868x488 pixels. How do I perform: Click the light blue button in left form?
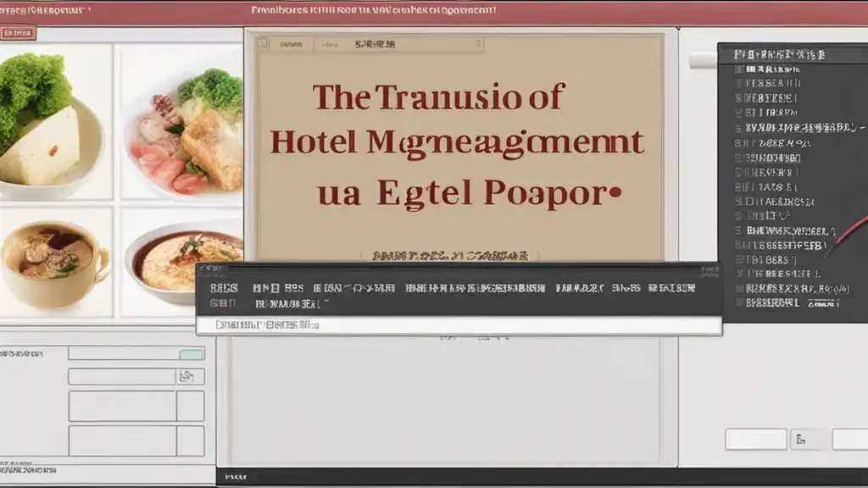192,354
